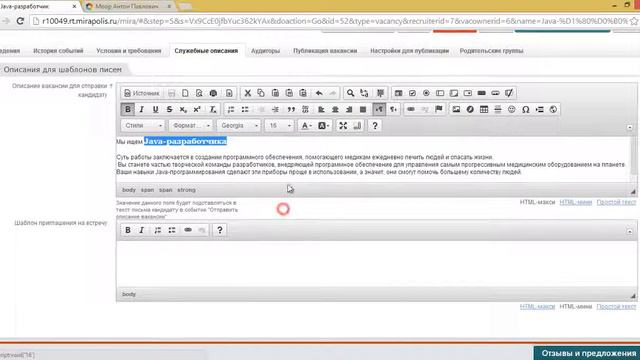Insert a checkbox form element
The height and width of the screenshot is (360, 640).
pyautogui.click(x=412, y=93)
